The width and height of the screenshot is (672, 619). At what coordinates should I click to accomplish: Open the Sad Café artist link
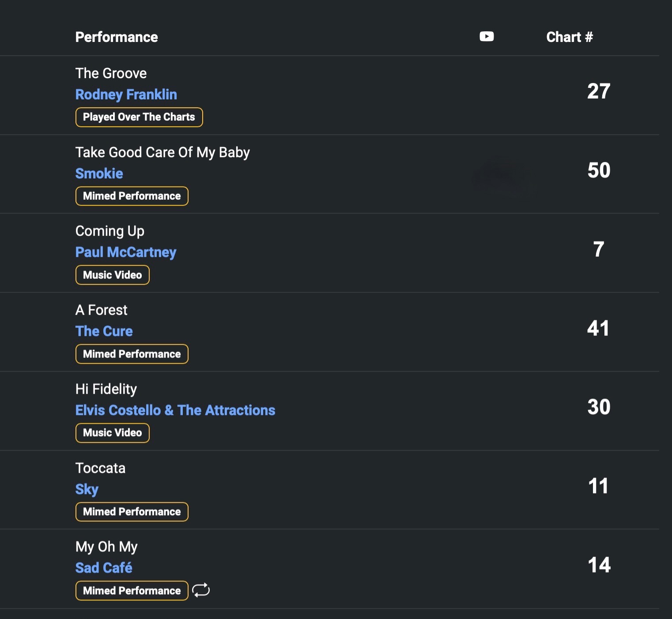pyautogui.click(x=104, y=568)
